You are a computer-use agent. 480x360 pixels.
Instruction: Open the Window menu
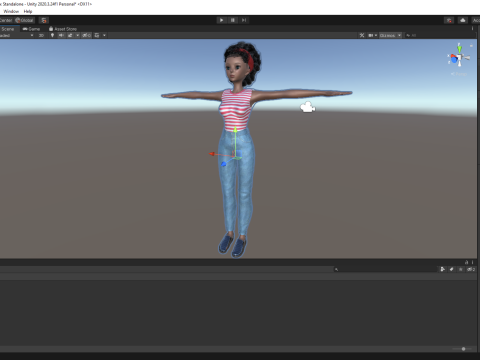pos(11,11)
